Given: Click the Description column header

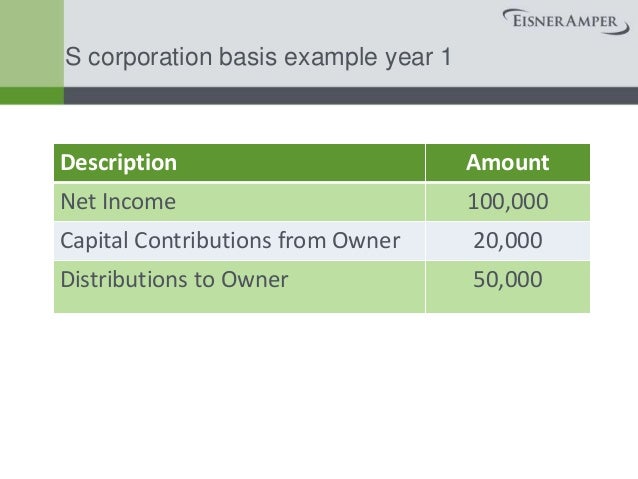Looking at the screenshot, I should pyautogui.click(x=239, y=162).
